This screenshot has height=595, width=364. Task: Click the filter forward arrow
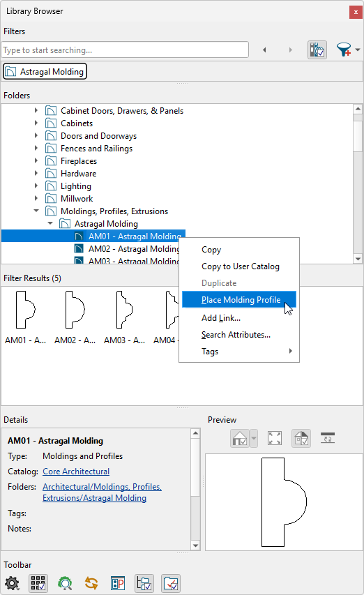click(291, 50)
